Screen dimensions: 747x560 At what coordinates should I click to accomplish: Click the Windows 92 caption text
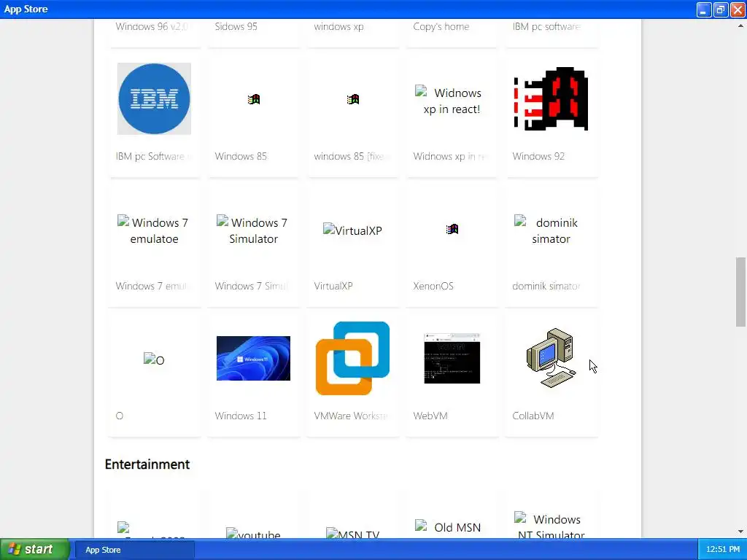pyautogui.click(x=538, y=156)
